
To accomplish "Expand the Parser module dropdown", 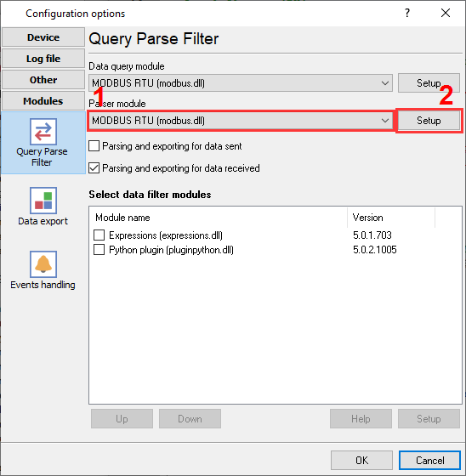I will click(x=385, y=121).
